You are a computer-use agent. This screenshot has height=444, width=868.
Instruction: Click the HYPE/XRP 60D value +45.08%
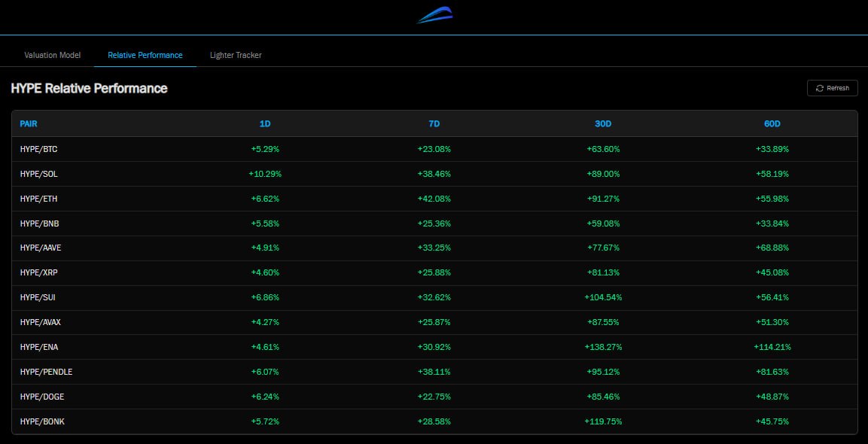click(x=772, y=273)
